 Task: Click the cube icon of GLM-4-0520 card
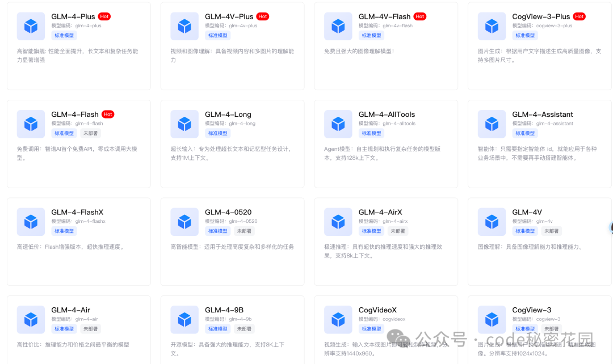[184, 222]
